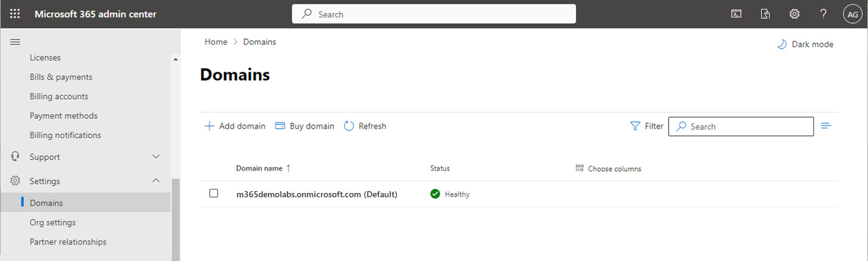Select the m365demolabs.onmicrosoft.com checkbox
The width and height of the screenshot is (868, 261).
pos(213,194)
